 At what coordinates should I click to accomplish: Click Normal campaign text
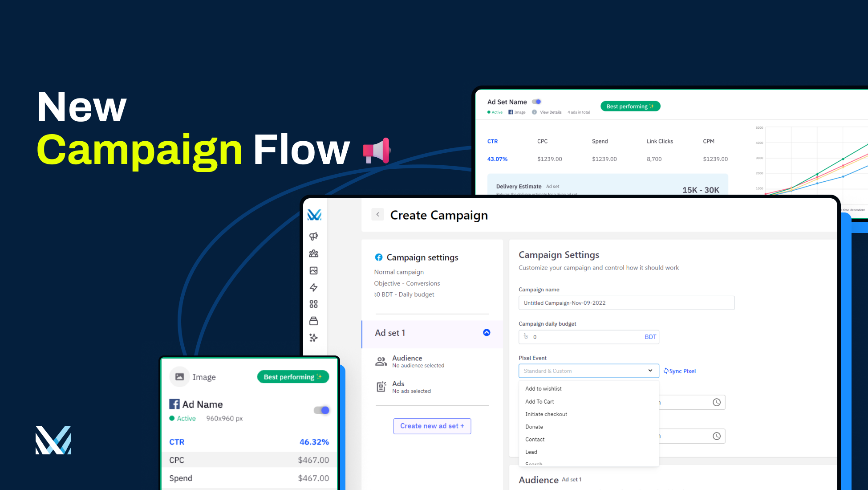point(399,272)
